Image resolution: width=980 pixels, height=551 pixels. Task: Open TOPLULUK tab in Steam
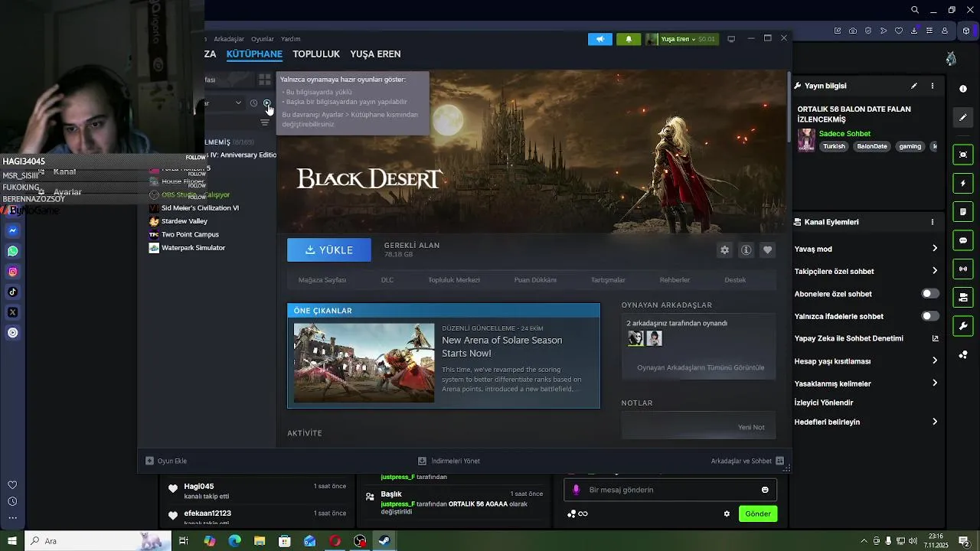[316, 54]
